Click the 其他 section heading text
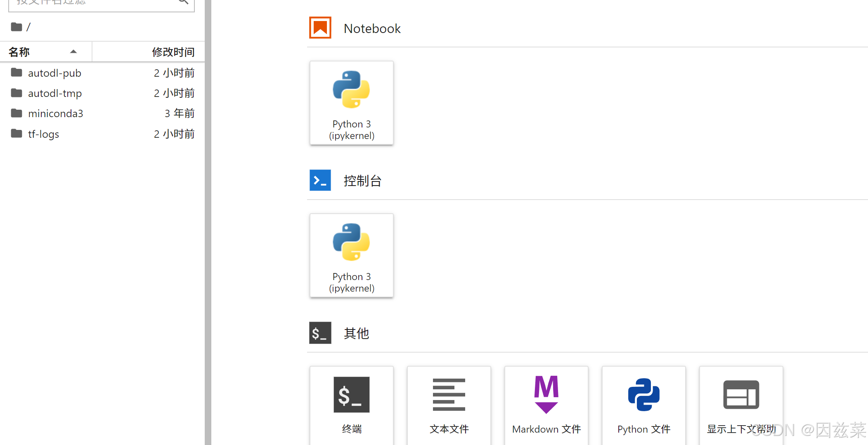This screenshot has height=445, width=868. click(356, 333)
